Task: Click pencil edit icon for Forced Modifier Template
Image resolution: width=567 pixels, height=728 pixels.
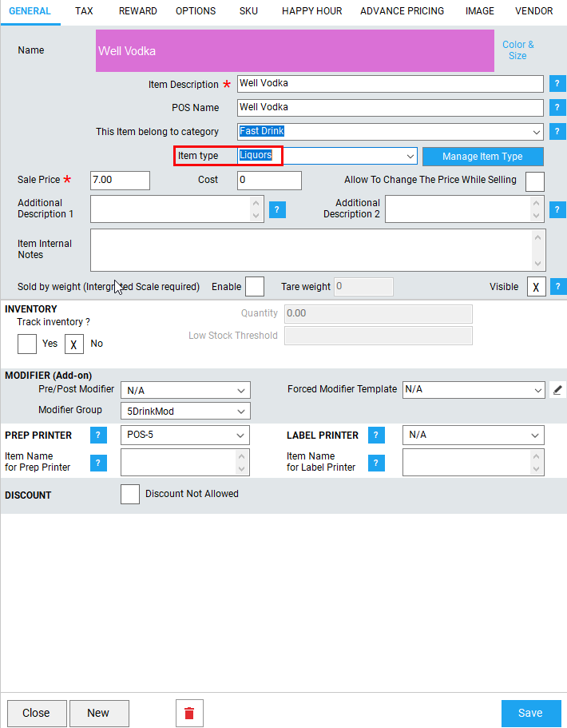Action: point(558,390)
